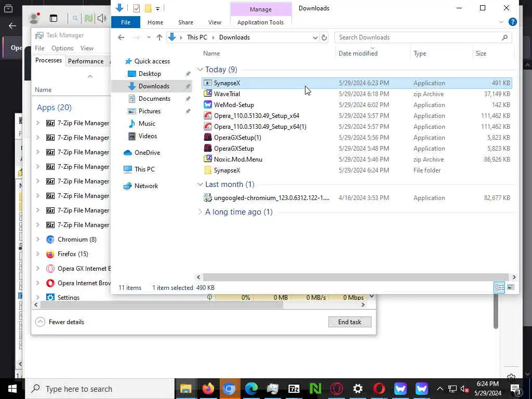Select the ungoogled-chromium installer icon
Viewport: 532px width, 399px height.
[208, 198]
